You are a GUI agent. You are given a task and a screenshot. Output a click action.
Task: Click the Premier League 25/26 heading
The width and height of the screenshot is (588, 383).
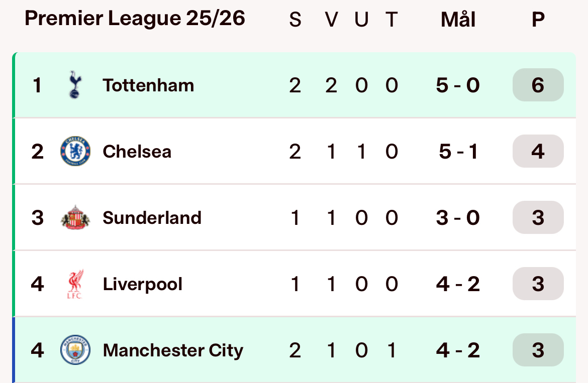coord(135,19)
